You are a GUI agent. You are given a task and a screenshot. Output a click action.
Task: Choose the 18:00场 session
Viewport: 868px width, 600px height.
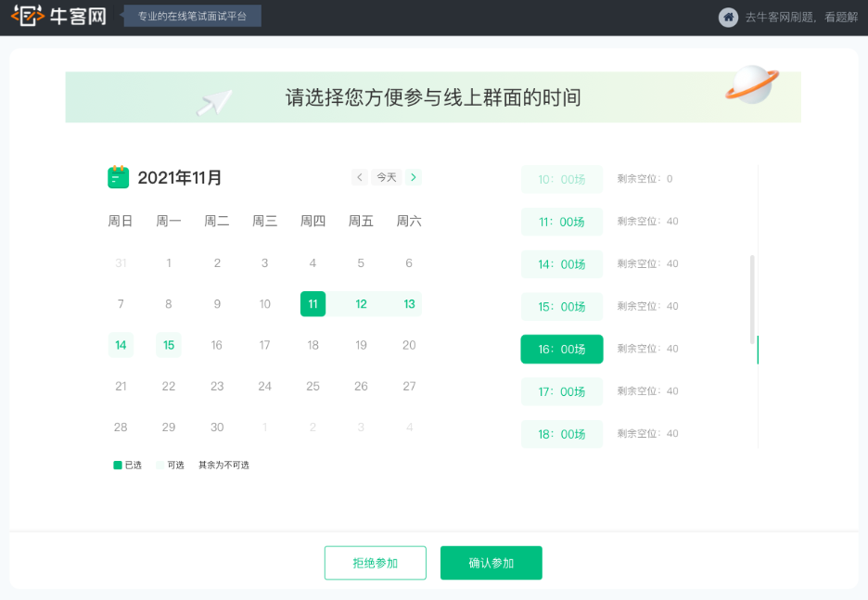pyautogui.click(x=562, y=434)
